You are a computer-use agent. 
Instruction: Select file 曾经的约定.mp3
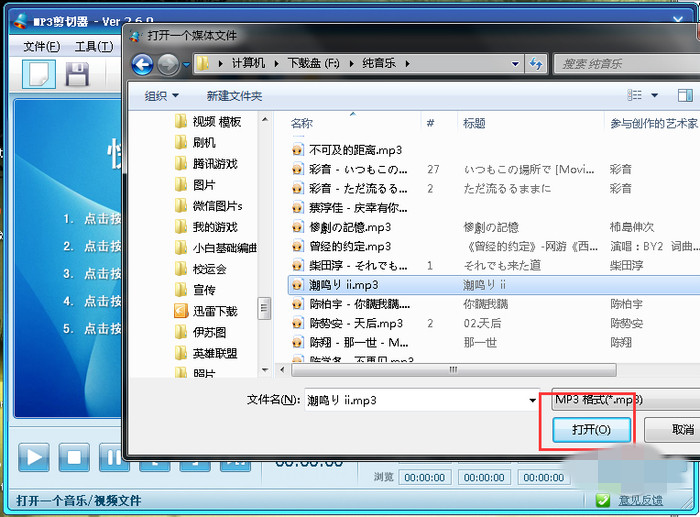(342, 246)
